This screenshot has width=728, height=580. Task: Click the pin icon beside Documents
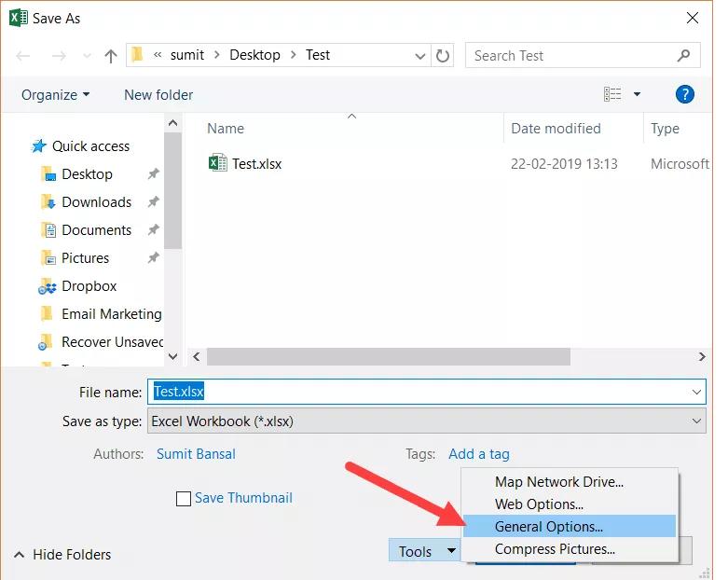[x=153, y=230]
